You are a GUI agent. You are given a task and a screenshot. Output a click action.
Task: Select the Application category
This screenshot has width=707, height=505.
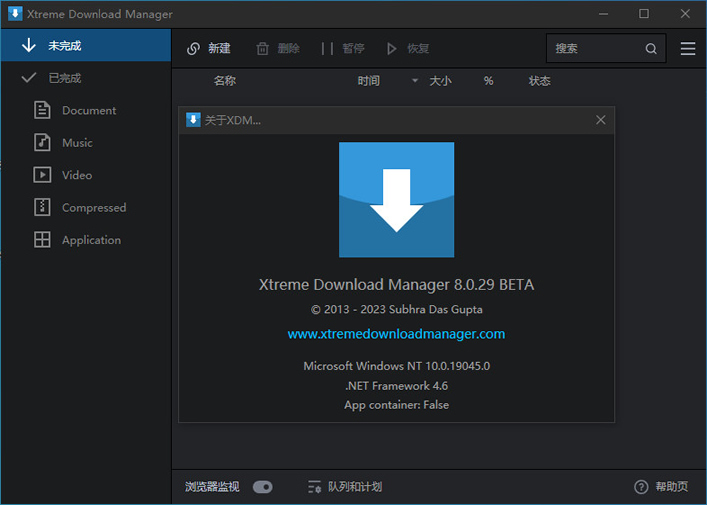(x=86, y=240)
